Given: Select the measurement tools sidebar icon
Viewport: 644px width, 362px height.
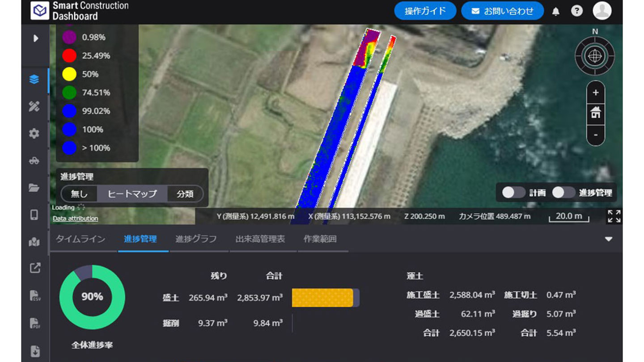Looking at the screenshot, I should (x=34, y=106).
